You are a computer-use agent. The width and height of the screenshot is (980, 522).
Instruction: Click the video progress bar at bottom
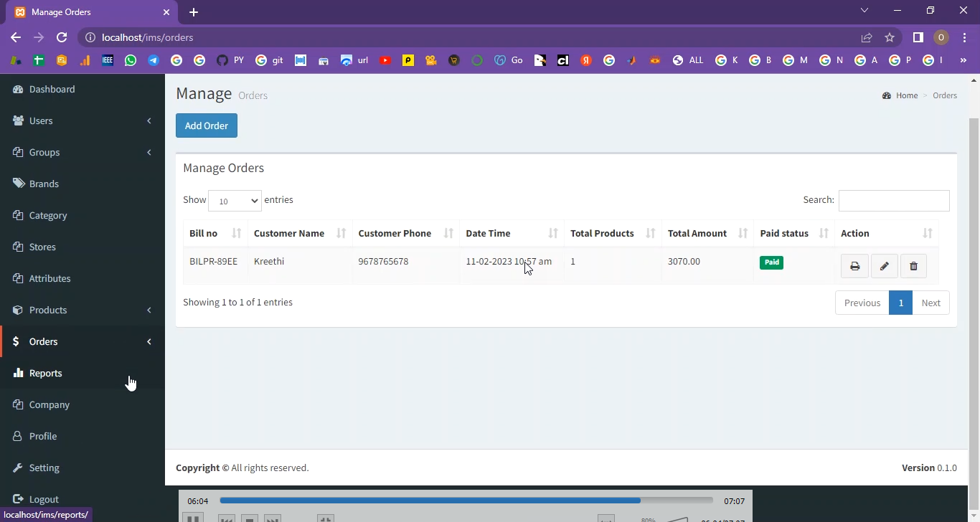(466, 500)
